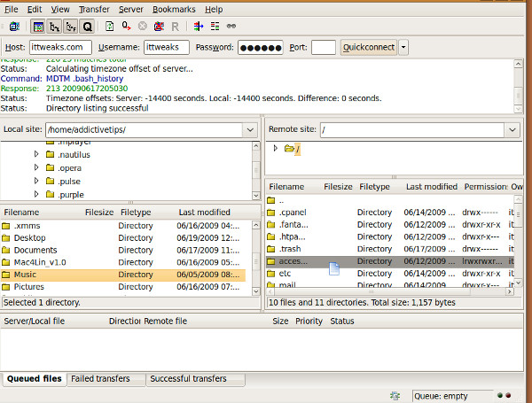
Task: Click the local file list vertical scrollbar
Action: (x=256, y=258)
